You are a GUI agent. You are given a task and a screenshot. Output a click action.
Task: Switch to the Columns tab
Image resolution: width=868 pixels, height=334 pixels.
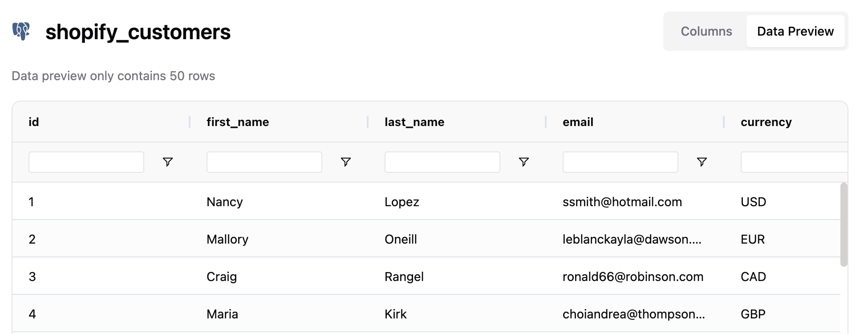[x=706, y=31]
